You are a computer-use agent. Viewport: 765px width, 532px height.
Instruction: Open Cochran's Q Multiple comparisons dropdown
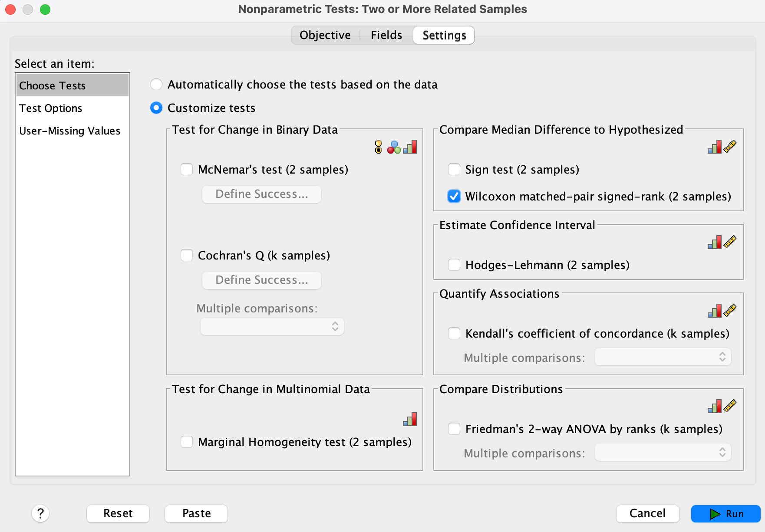(272, 326)
